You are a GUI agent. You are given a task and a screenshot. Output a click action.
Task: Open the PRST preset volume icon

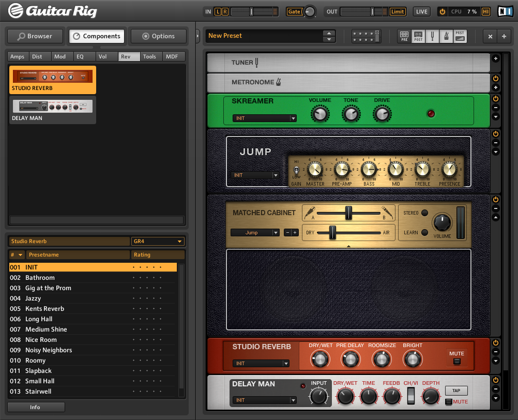tap(460, 36)
